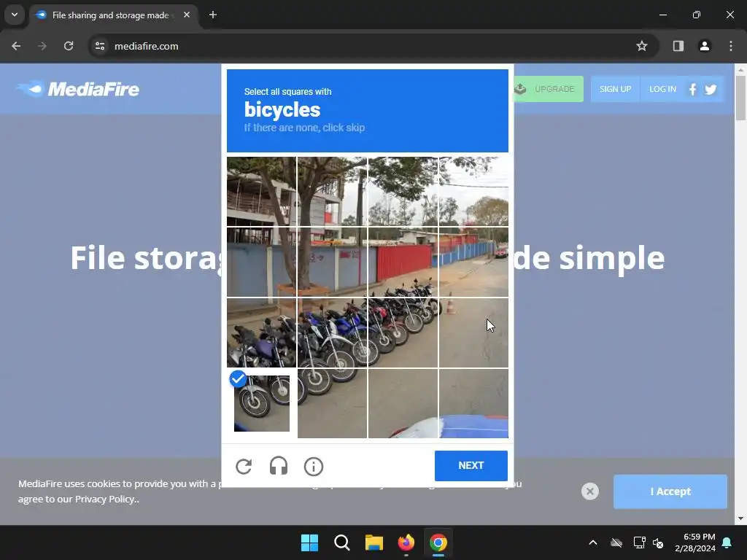Go forward in browser history
747x560 pixels.
point(42,46)
